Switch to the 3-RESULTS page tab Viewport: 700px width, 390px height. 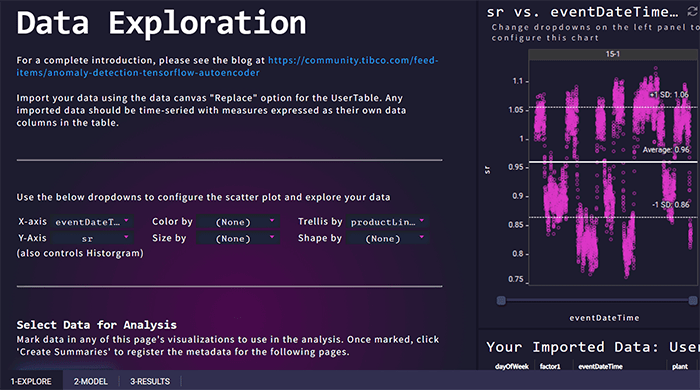(150, 382)
